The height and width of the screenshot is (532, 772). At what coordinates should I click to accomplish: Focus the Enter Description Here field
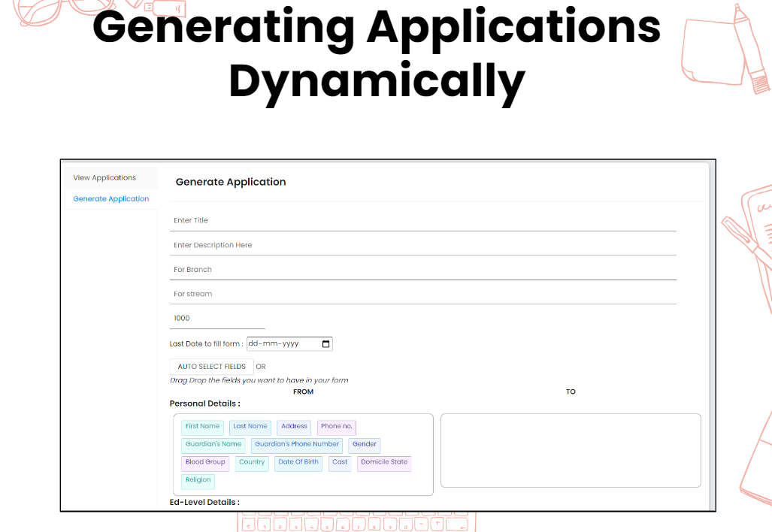click(x=423, y=245)
